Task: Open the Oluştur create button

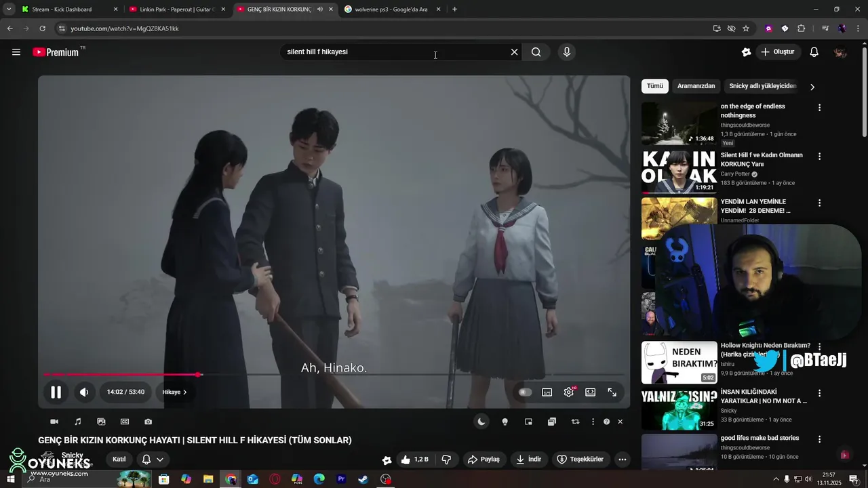Action: pyautogui.click(x=778, y=52)
